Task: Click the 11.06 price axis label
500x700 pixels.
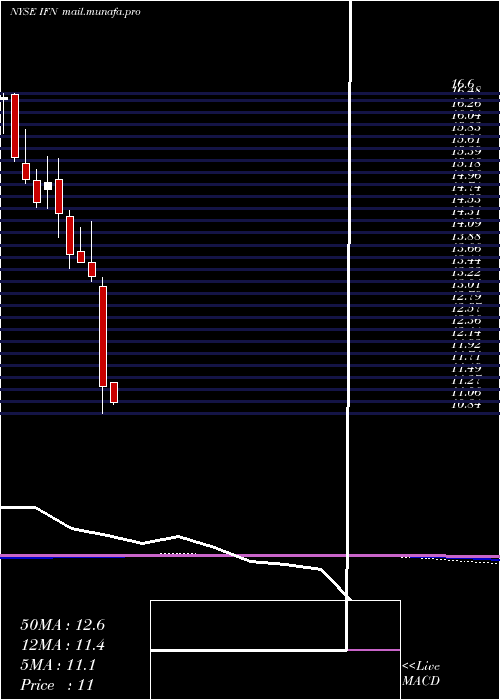Action: point(466,393)
